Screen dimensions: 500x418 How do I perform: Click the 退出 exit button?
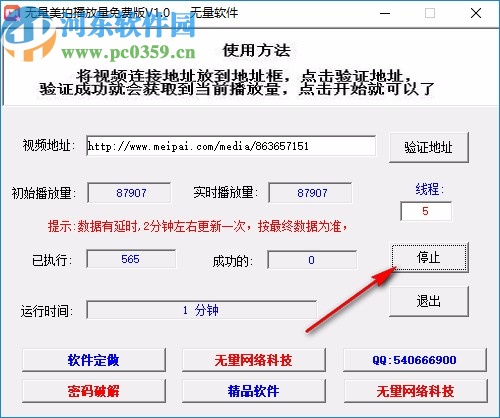click(x=429, y=301)
